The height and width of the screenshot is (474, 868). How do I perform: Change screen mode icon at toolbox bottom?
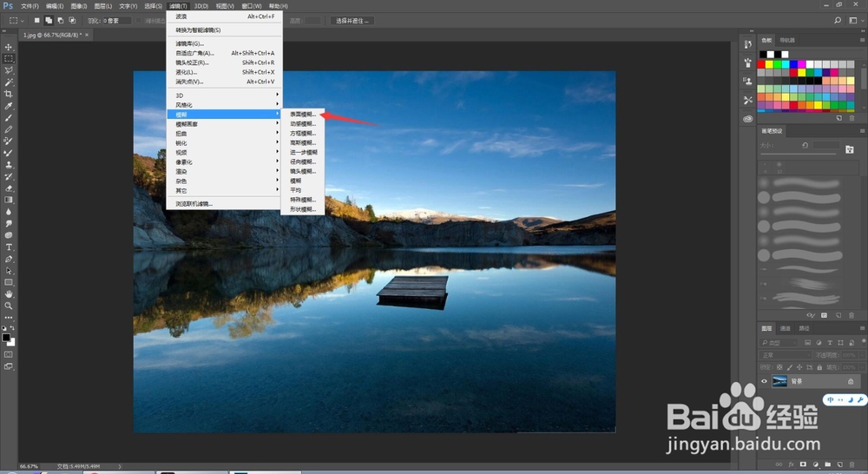point(9,366)
